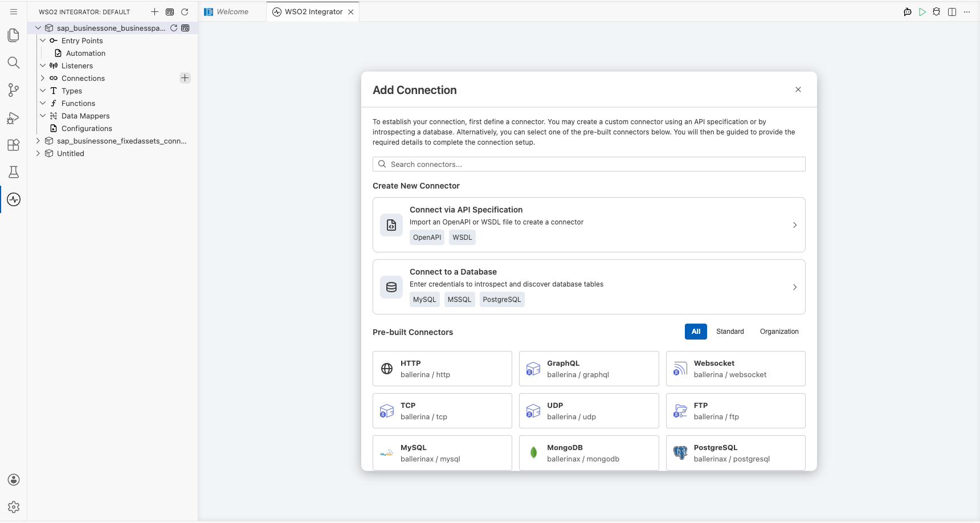
Task: Expand the sap_businessone_fixedassets_conn project
Action: [38, 141]
